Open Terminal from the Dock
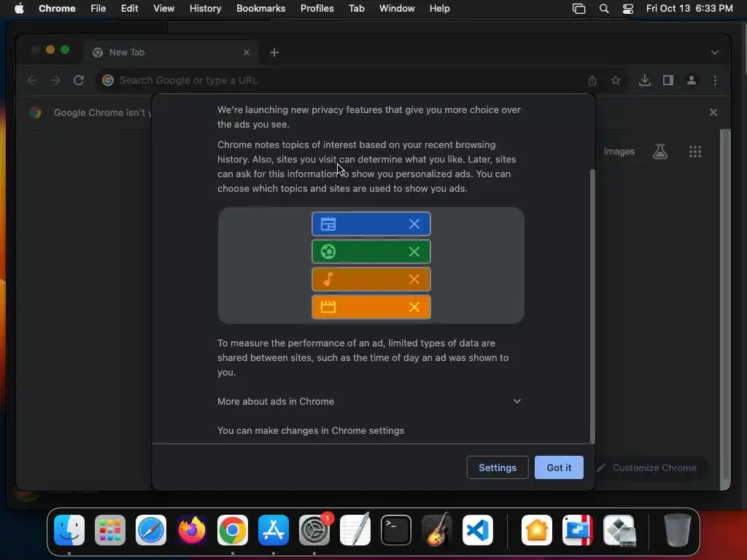The image size is (747, 560). [x=396, y=530]
